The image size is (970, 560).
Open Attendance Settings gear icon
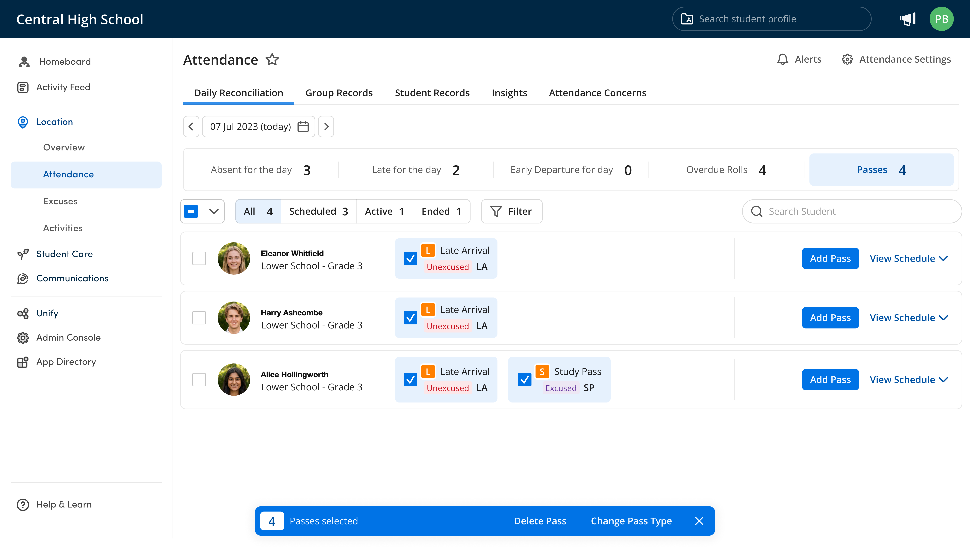click(x=847, y=59)
